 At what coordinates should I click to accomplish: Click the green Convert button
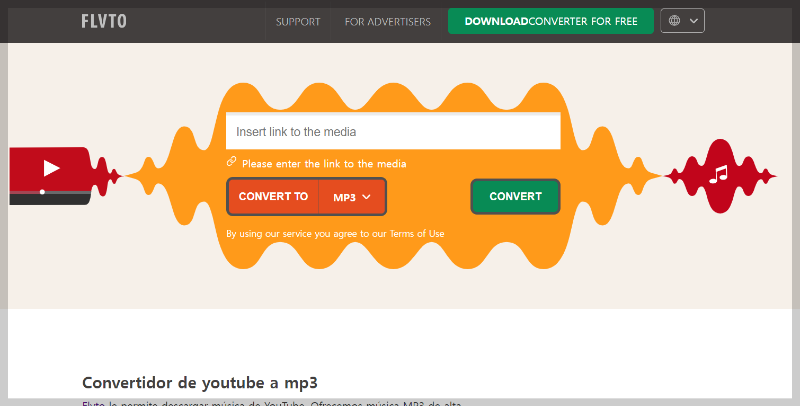pyautogui.click(x=515, y=196)
